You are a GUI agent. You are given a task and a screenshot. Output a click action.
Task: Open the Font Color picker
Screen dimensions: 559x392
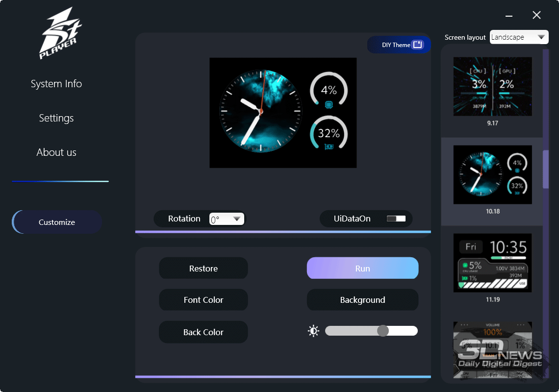coord(203,300)
